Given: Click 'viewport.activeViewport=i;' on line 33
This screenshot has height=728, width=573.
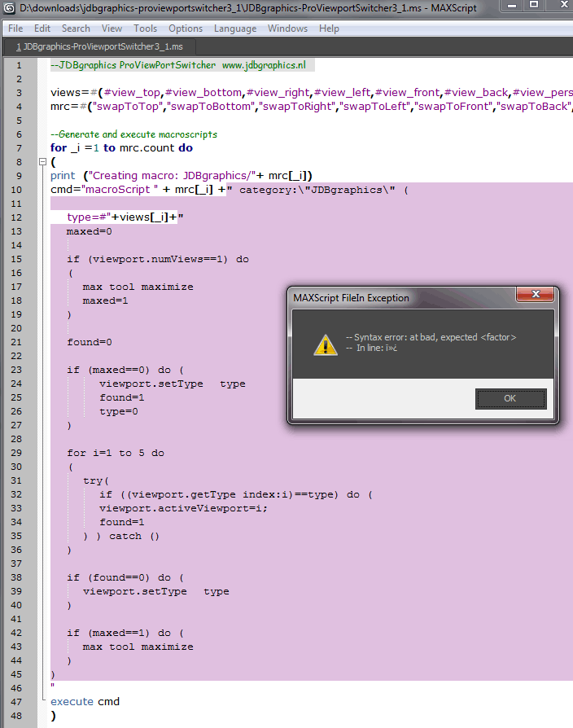Looking at the screenshot, I should (x=183, y=508).
